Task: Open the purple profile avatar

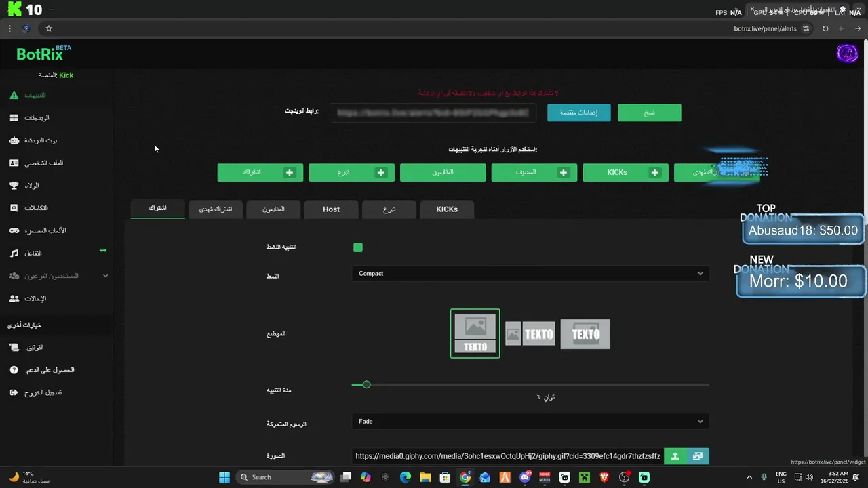Action: click(847, 54)
